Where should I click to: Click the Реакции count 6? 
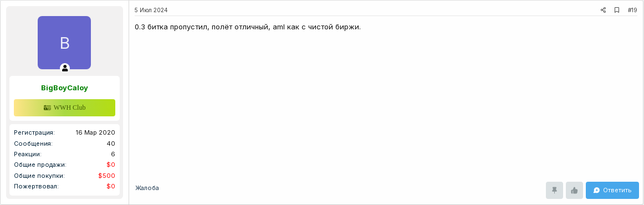113,154
